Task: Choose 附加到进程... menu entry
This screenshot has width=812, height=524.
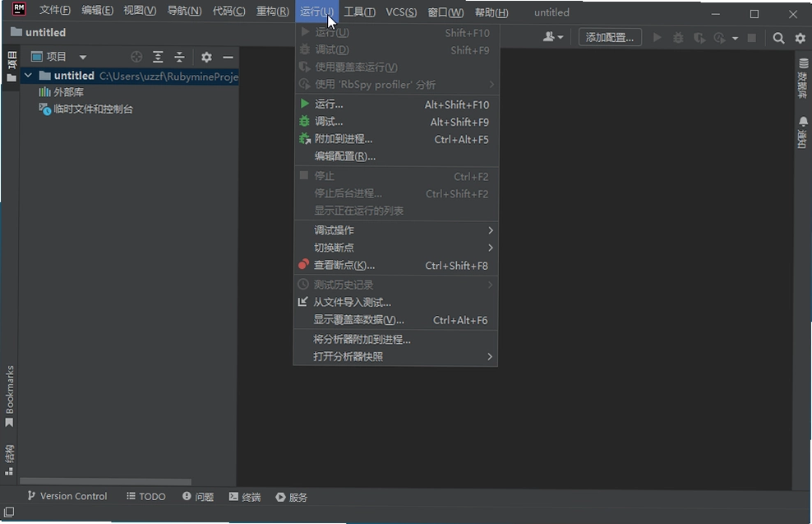Action: click(396, 139)
